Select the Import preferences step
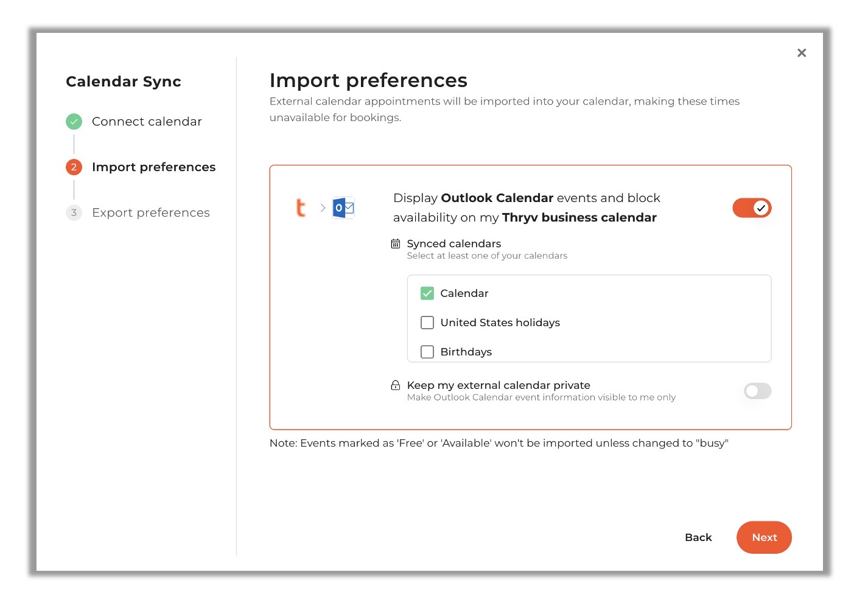 153,167
